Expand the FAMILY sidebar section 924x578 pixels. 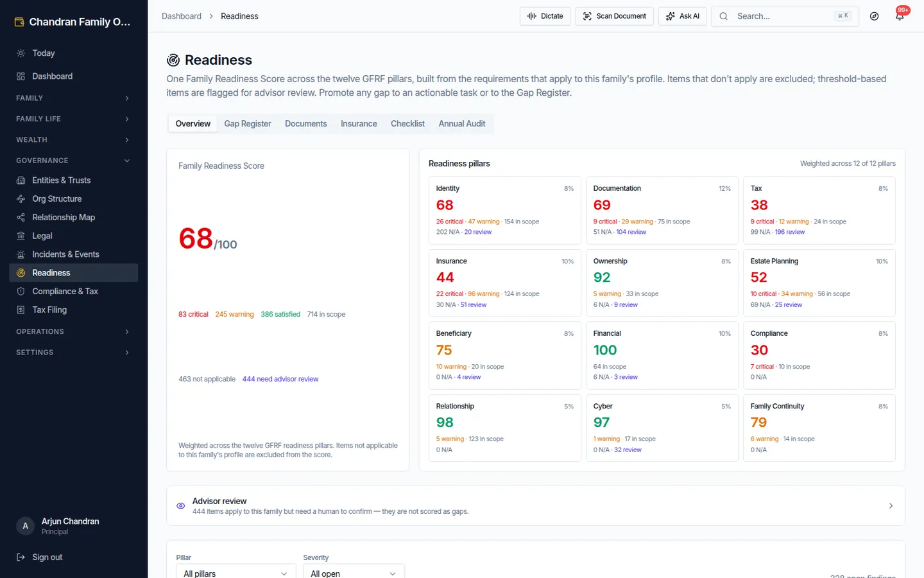tap(73, 98)
